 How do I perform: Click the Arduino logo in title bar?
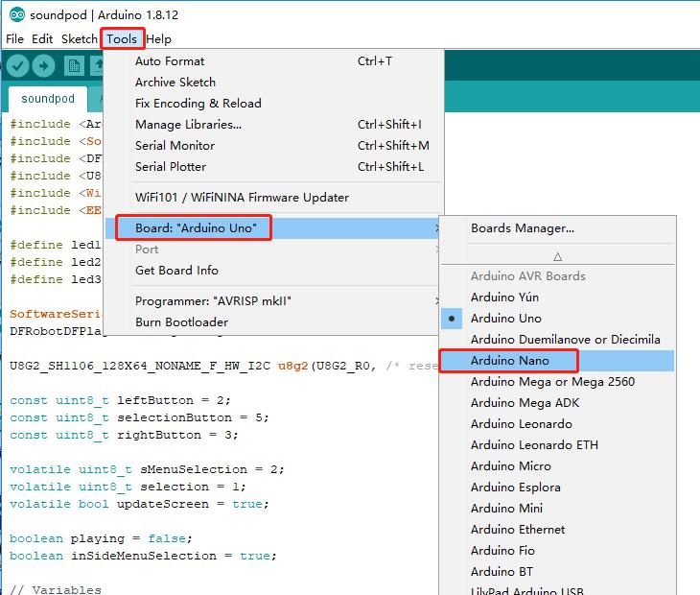pyautogui.click(x=16, y=15)
